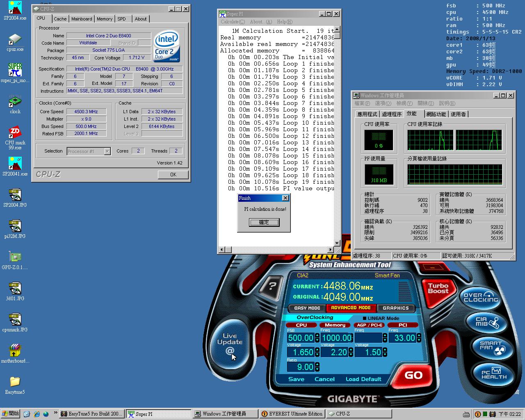
Task: Open CIA MIB section in EasyTune
Action: [487, 322]
